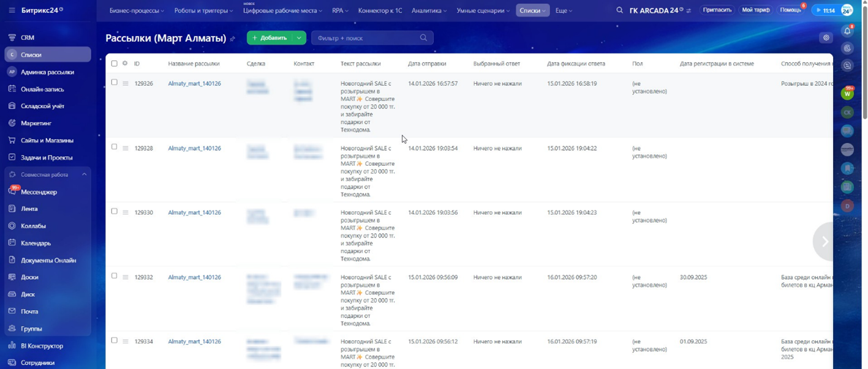Open Задачи и Проекты sidebar item

(48, 157)
